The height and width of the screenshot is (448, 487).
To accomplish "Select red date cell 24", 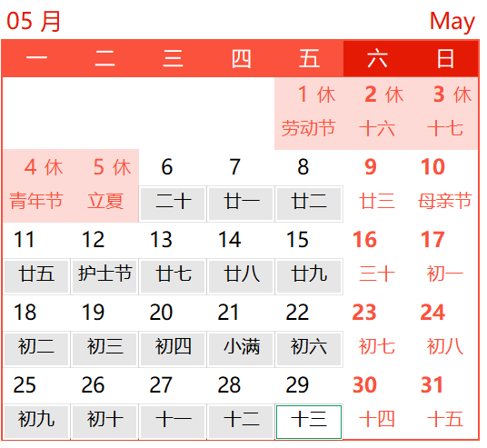I will point(445,313).
